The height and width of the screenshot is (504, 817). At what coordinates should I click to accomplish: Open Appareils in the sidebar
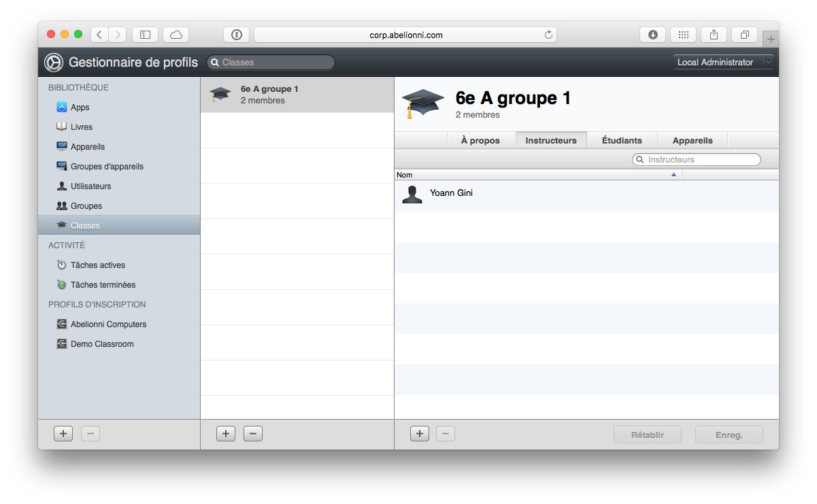87,147
